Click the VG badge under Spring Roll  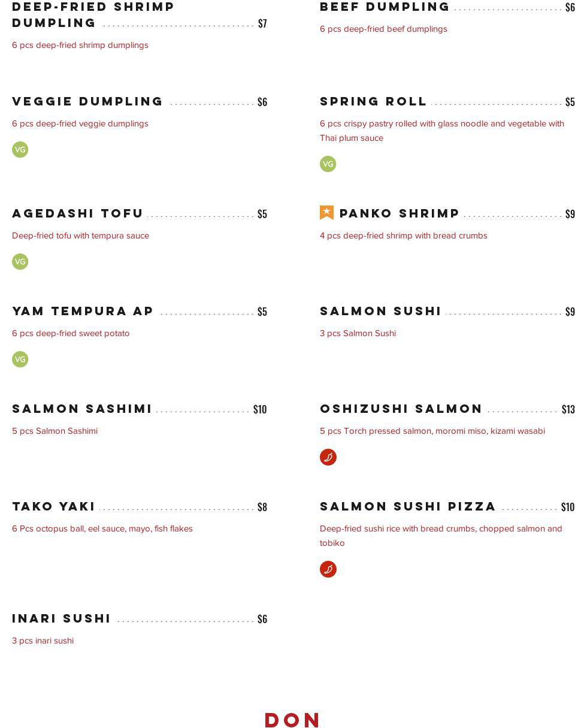pos(328,164)
